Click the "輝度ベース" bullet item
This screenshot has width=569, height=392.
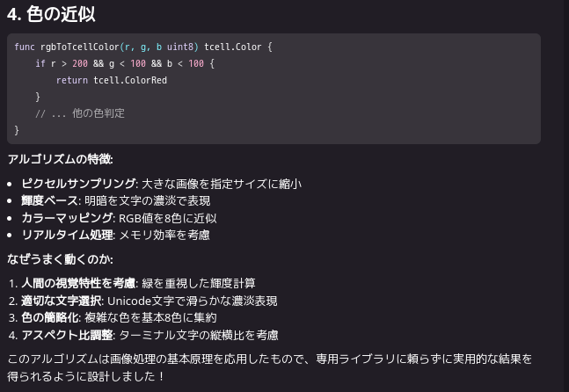pos(50,200)
